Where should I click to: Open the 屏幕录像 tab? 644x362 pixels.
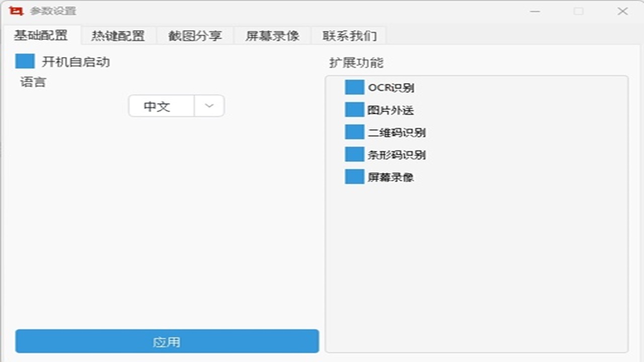[272, 35]
